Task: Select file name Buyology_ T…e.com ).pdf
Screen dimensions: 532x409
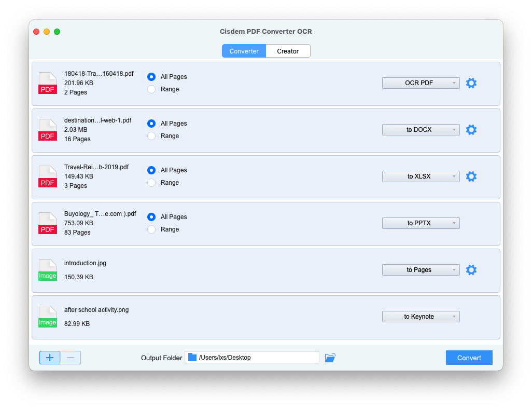Action: 100,214
